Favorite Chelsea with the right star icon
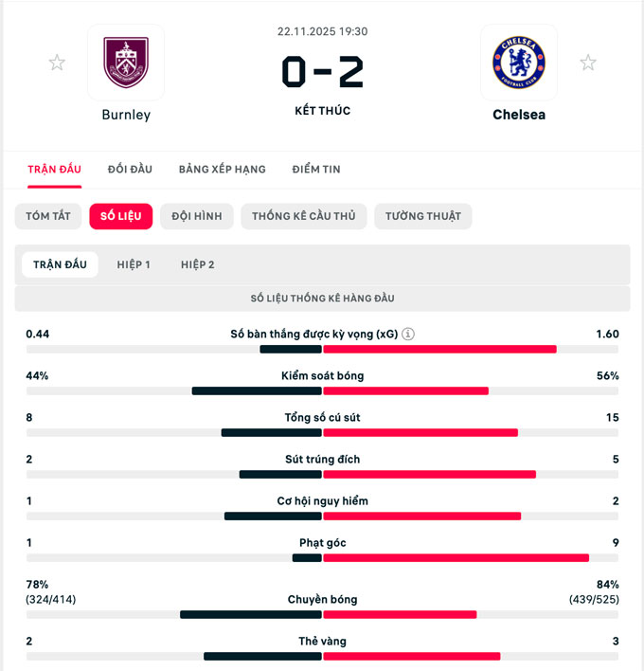 [588, 63]
